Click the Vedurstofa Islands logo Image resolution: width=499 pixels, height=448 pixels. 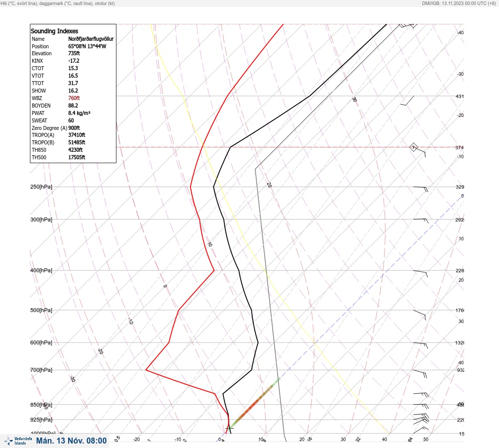[x=18, y=441]
